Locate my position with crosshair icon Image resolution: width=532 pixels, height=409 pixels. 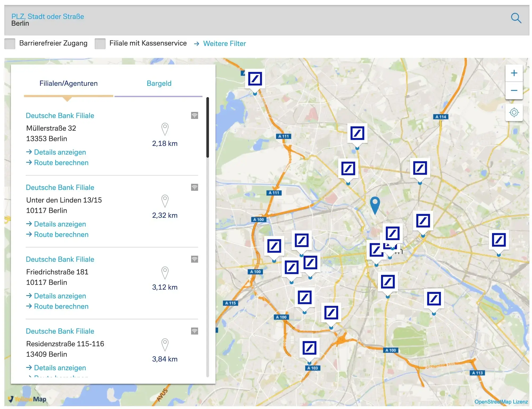click(x=514, y=113)
